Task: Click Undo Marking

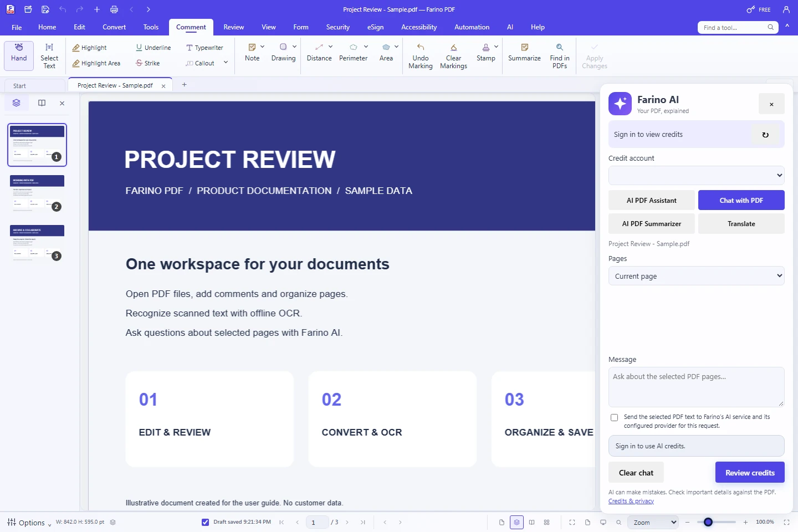Action: pyautogui.click(x=421, y=56)
